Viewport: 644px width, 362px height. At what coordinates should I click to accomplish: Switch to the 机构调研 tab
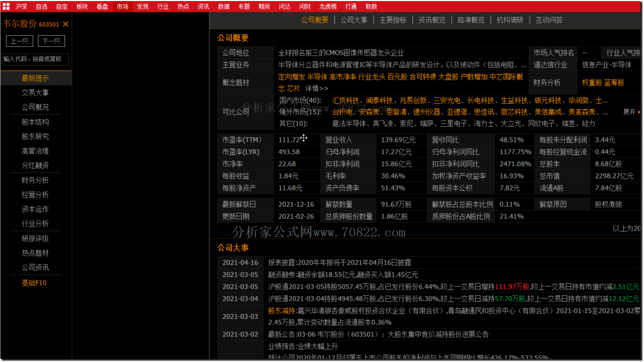coord(510,20)
